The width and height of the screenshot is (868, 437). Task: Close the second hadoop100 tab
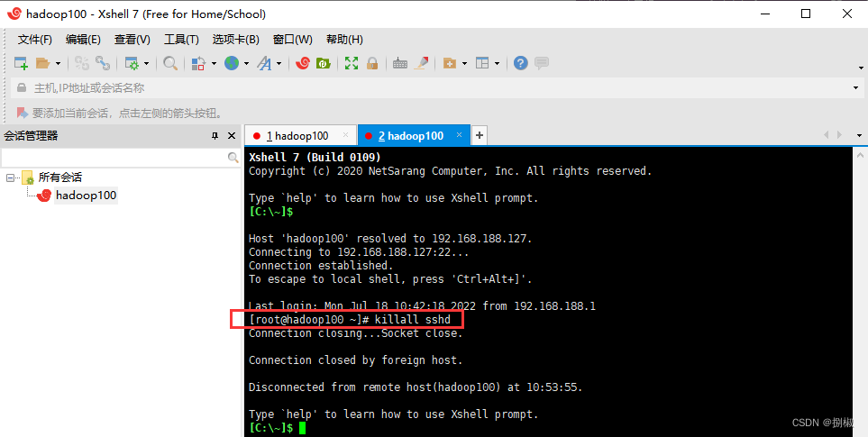(x=459, y=135)
